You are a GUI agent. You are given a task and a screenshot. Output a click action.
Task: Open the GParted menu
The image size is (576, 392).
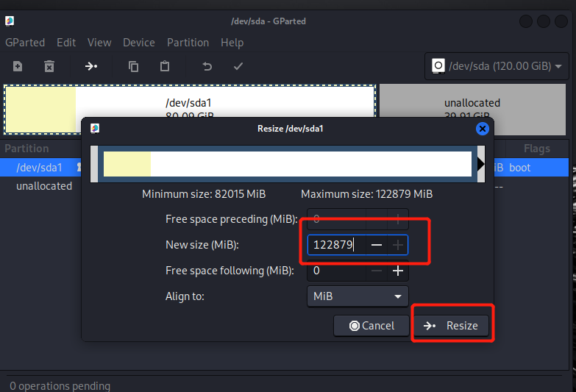pos(25,43)
